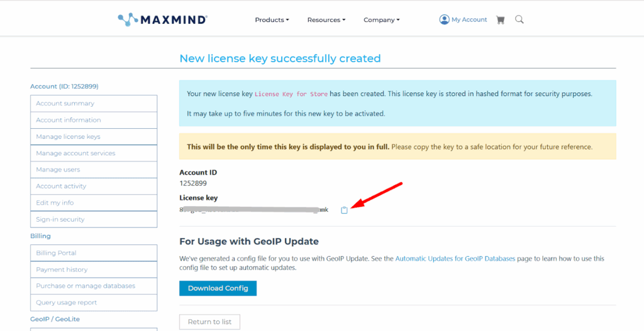
Task: Open Sign-in security settings
Action: pos(94,219)
